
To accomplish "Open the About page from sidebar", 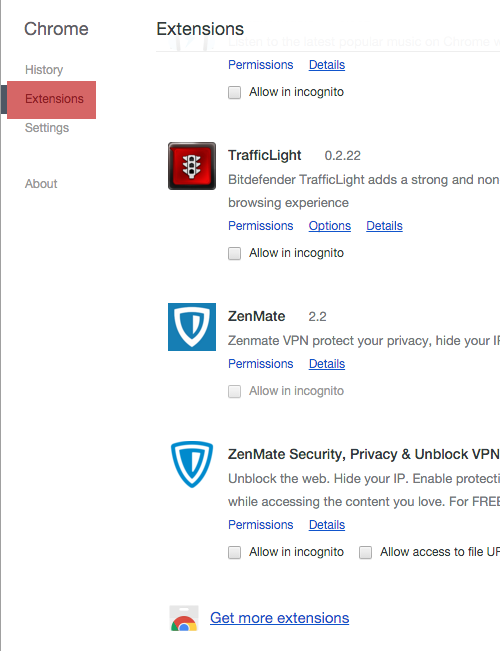I will pos(41,184).
